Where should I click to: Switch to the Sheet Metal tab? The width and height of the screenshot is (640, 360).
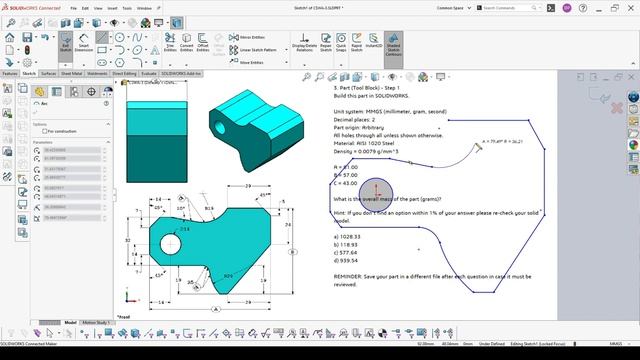(72, 73)
